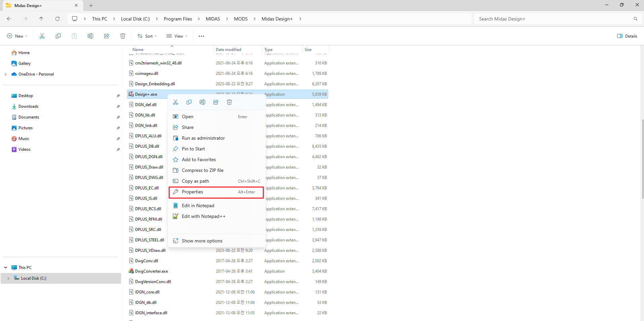The height and width of the screenshot is (321, 644).
Task: Choose Edit in Notepad
Action: point(216,205)
